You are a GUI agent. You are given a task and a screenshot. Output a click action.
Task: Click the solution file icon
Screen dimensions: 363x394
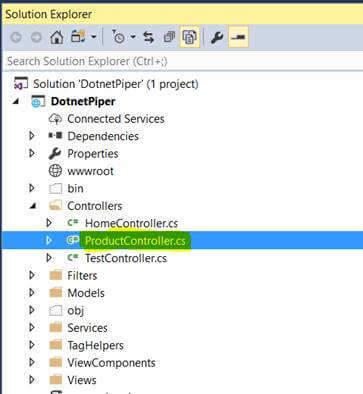(x=21, y=84)
